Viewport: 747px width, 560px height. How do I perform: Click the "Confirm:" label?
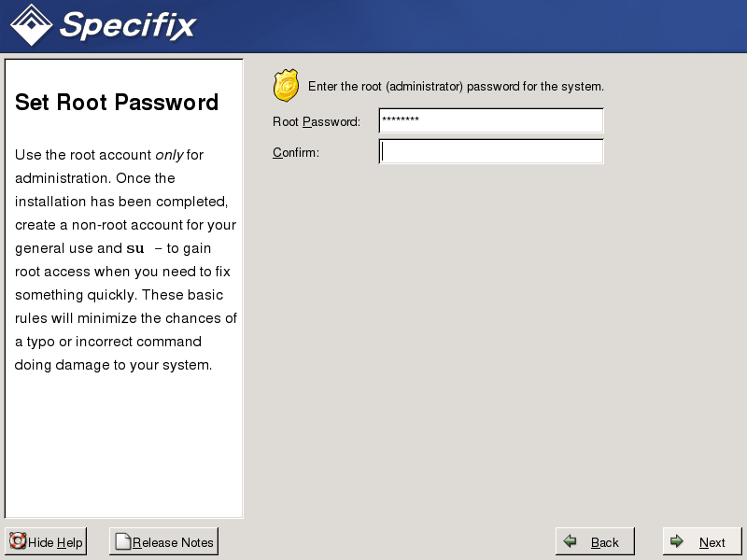tap(296, 152)
